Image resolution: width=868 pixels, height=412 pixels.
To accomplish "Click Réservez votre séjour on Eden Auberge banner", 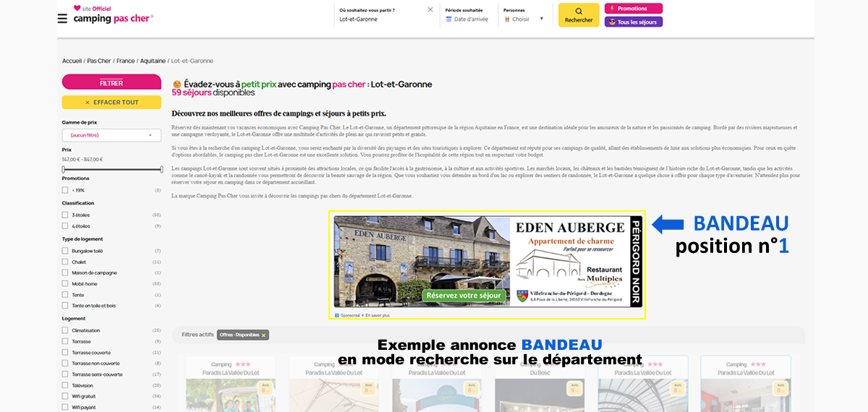I will point(464,295).
